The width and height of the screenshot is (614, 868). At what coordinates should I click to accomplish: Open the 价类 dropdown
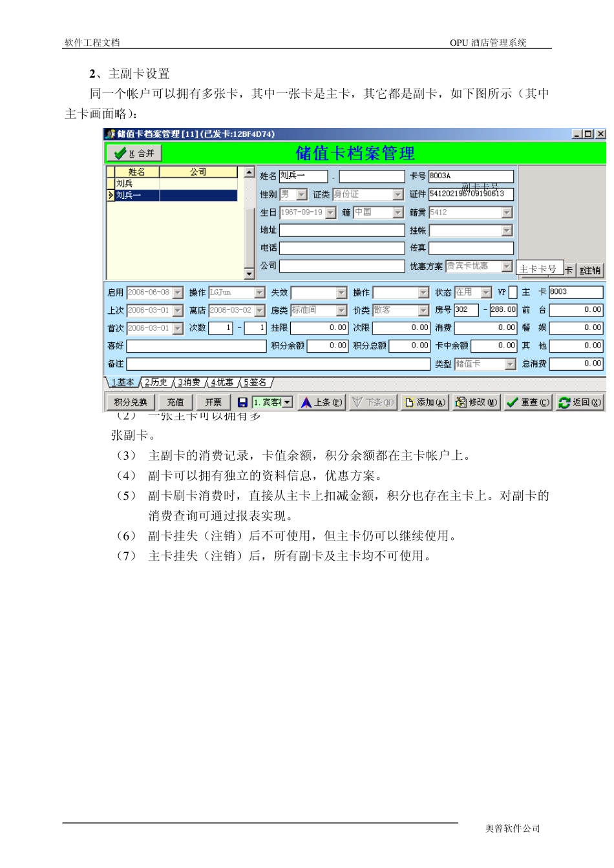click(x=424, y=311)
